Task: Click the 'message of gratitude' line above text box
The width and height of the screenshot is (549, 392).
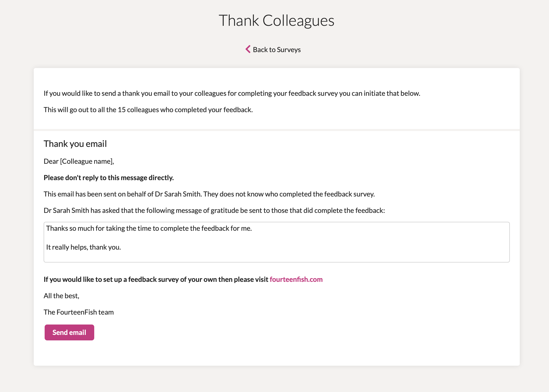Action: (x=214, y=210)
